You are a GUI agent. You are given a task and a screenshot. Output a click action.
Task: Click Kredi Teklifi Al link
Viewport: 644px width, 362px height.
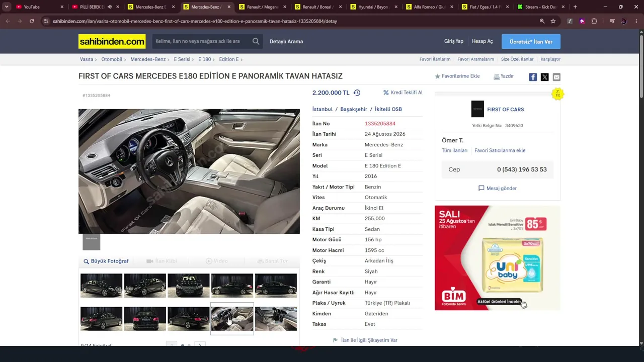coord(403,93)
